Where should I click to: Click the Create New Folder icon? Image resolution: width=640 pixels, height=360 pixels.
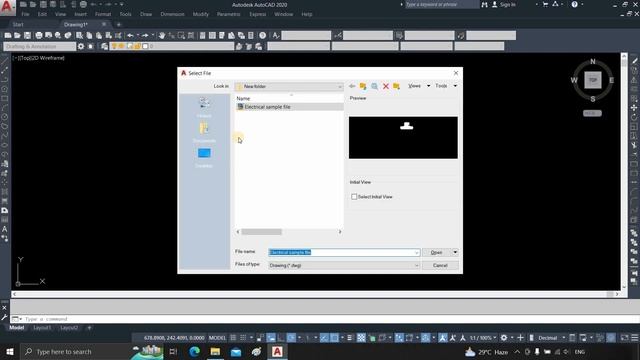pyautogui.click(x=396, y=86)
